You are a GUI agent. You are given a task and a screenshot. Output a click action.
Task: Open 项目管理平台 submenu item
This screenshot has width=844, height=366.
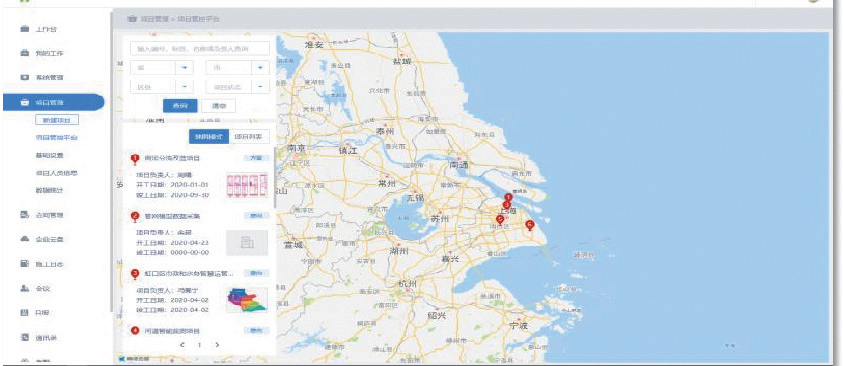[57, 138]
